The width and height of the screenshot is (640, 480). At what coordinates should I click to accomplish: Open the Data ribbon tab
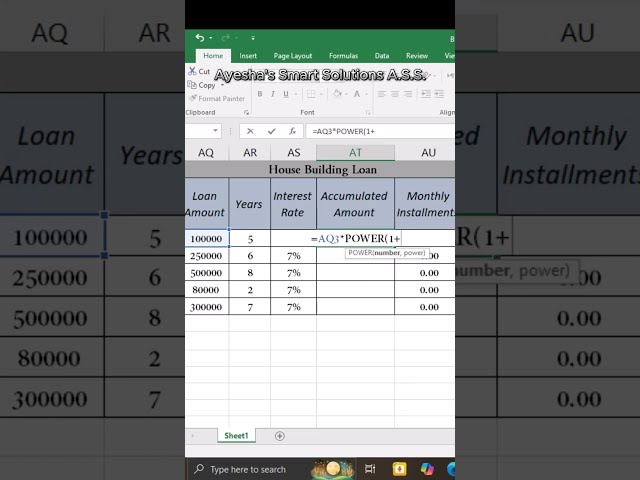coord(382,56)
